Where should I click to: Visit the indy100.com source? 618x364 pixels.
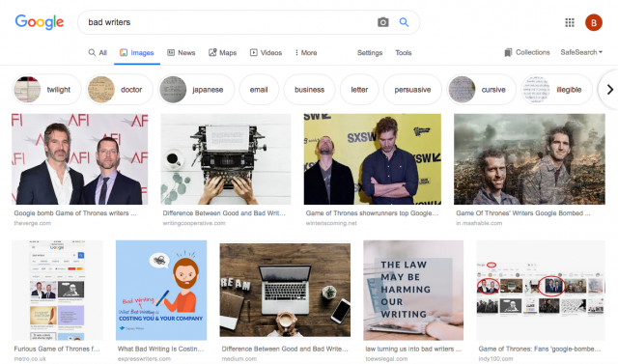[495, 359]
